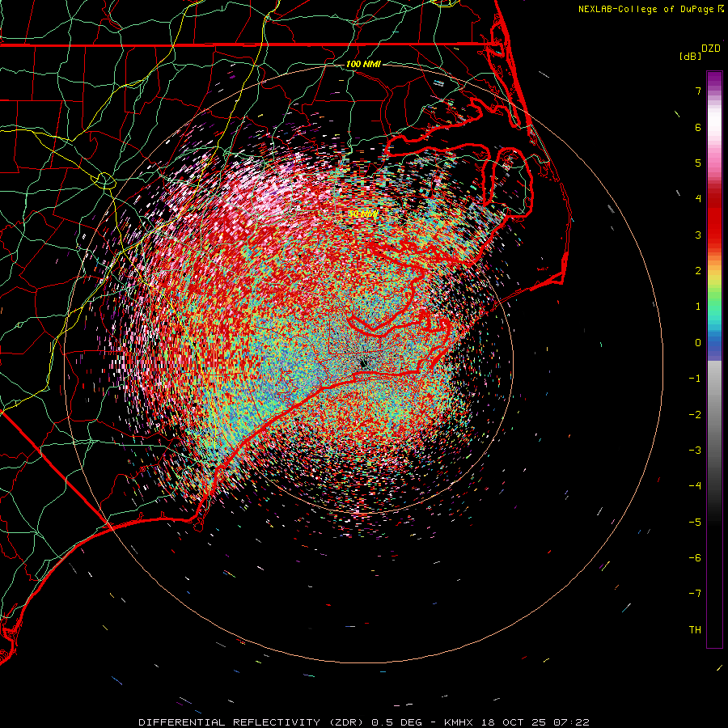This screenshot has height=728, width=728.
Task: Click the "-6" value on the color scale
Action: (695, 558)
